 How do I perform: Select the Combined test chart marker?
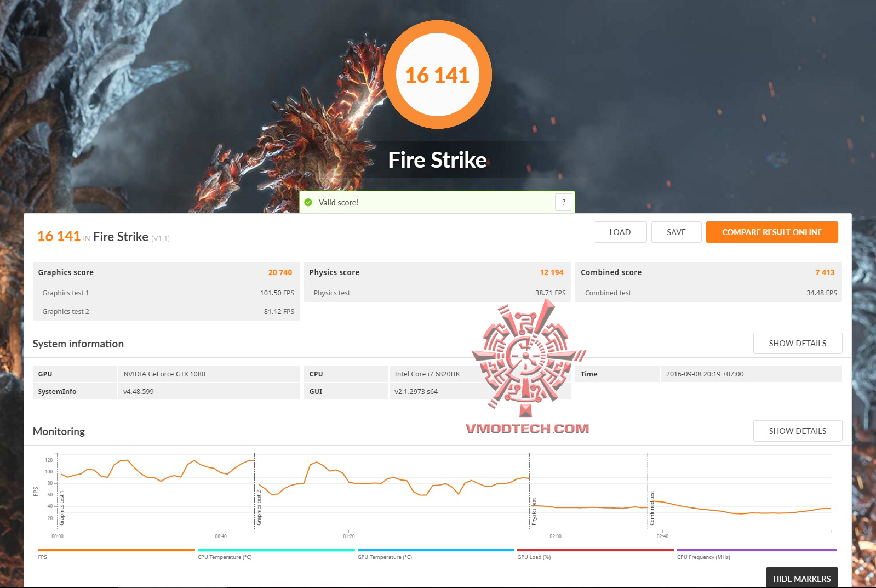tap(652, 508)
